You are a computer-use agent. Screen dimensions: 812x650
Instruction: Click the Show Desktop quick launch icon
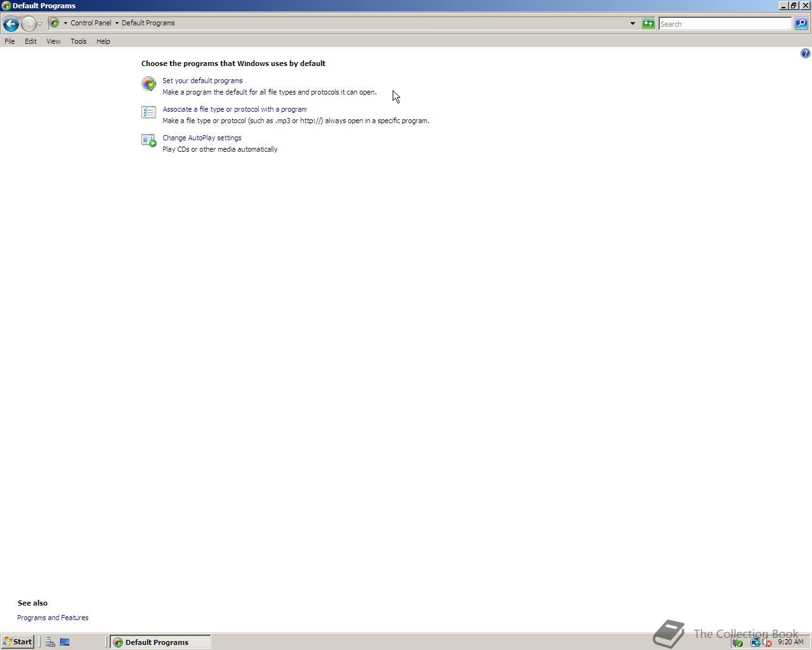(x=65, y=642)
